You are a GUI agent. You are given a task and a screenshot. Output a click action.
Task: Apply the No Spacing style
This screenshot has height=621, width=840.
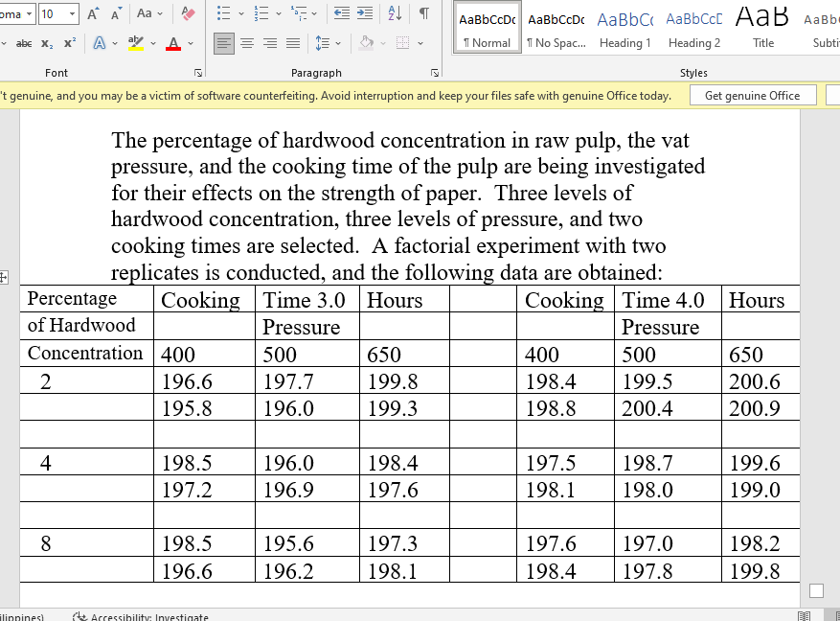click(x=556, y=28)
